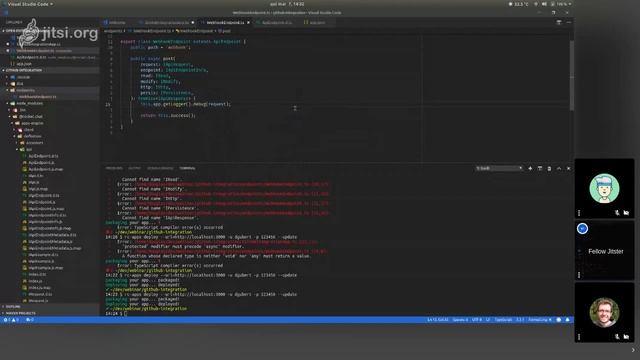The height and width of the screenshot is (360, 640).
Task: Open the OUTPUT panel tab
Action: click(134, 168)
